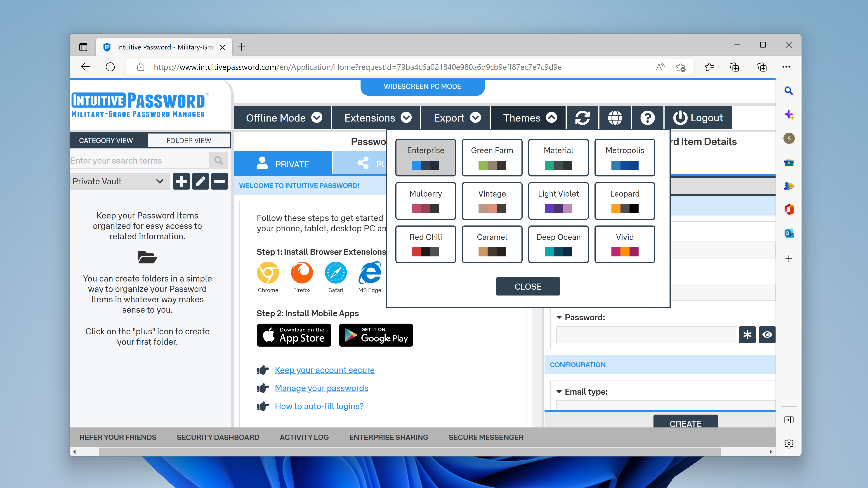Image resolution: width=868 pixels, height=488 pixels.
Task: Click the Get it on Google Play badge
Action: click(x=376, y=335)
